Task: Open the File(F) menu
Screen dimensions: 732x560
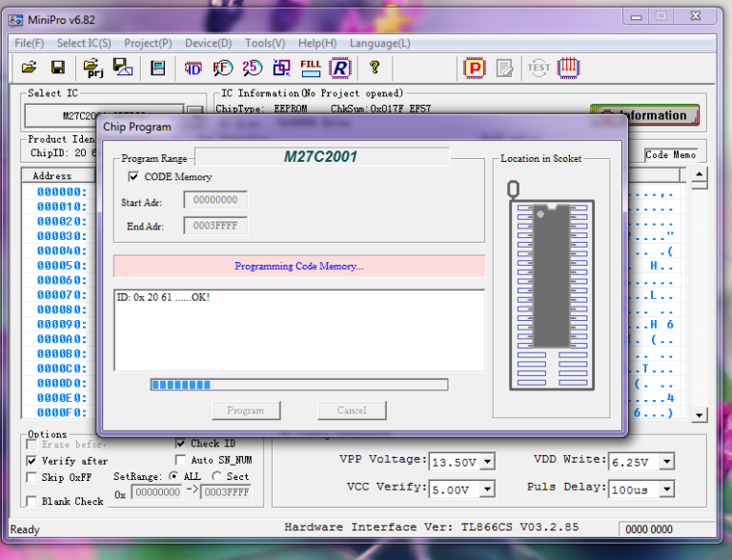Action: (29, 43)
